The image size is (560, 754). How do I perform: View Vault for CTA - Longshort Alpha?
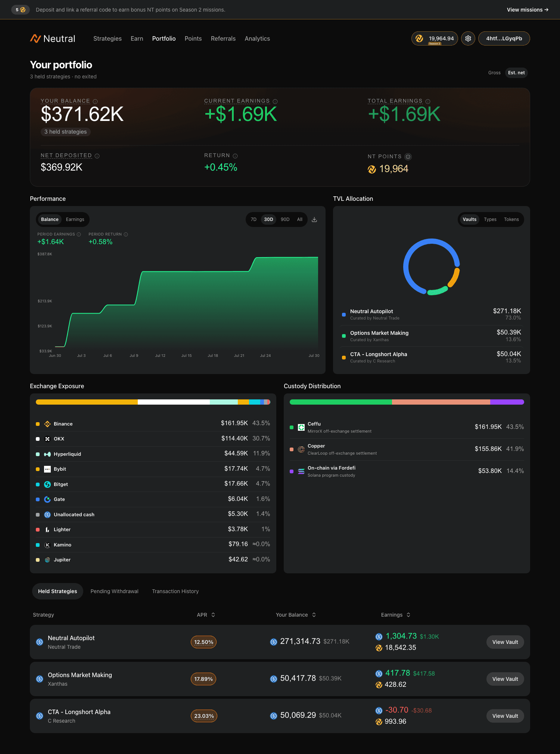[505, 716]
